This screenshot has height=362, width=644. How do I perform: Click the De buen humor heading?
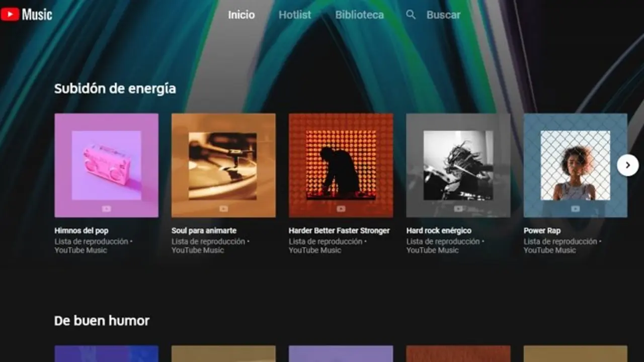tap(102, 321)
